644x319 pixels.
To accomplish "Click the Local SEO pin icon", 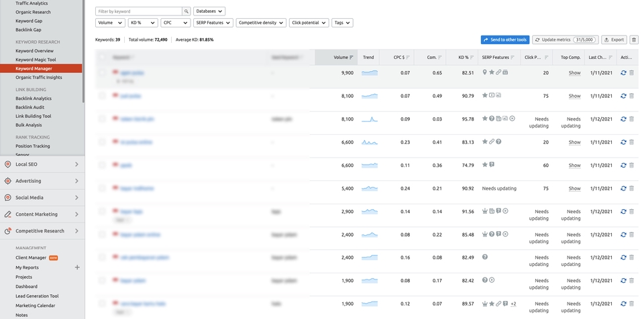I will tap(7, 164).
